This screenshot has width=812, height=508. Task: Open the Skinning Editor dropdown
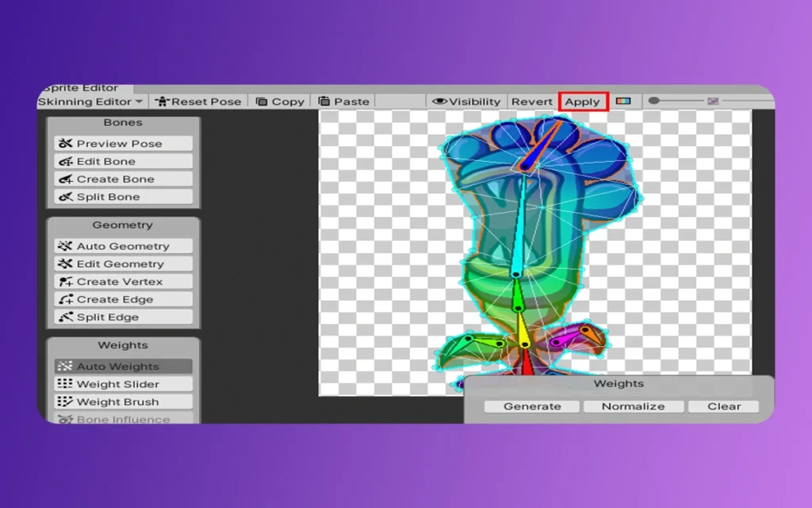click(x=90, y=101)
